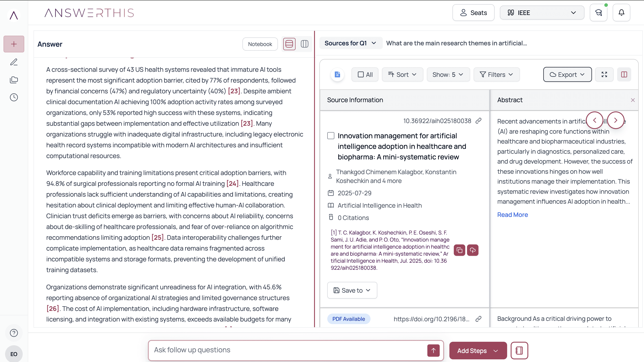Open the pencil edit sidebar icon
This screenshot has height=362, width=644.
[x=14, y=62]
